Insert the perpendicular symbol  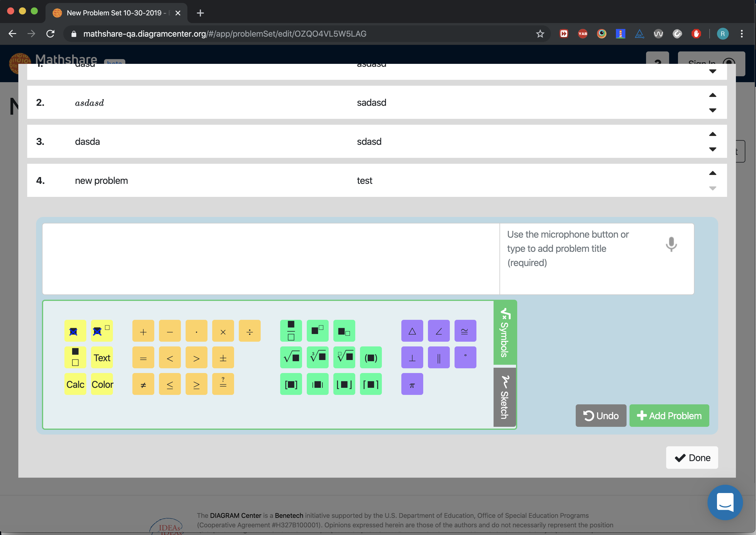[x=412, y=357]
